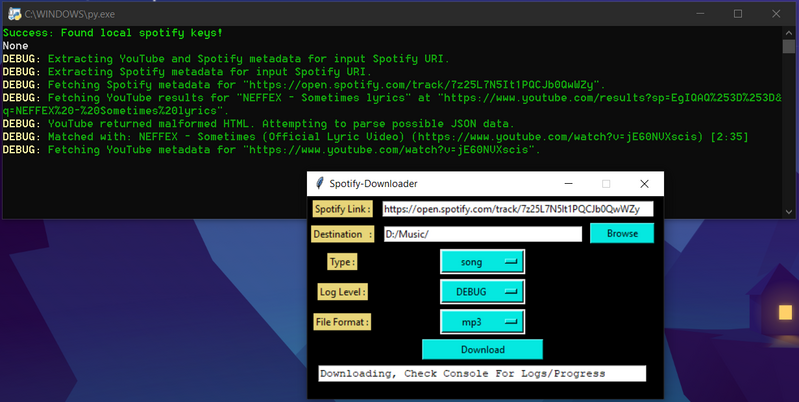Open the Log Level dropdown showing DEBUG
The image size is (799, 402).
[482, 292]
